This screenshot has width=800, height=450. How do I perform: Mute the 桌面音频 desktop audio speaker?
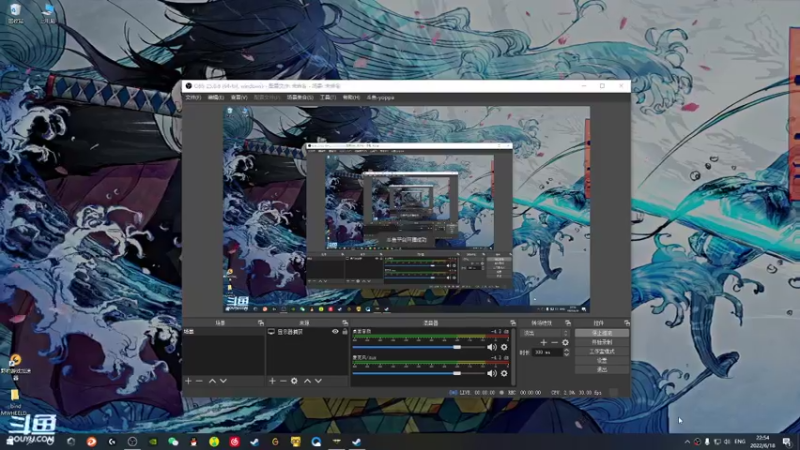[x=492, y=347]
